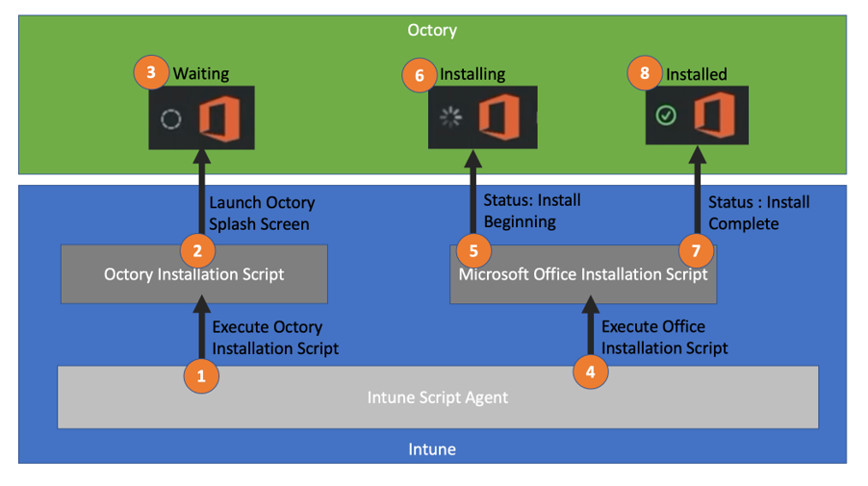The height and width of the screenshot is (486, 868).
Task: Click the Office icon under Waiting
Action: pyautogui.click(x=219, y=119)
